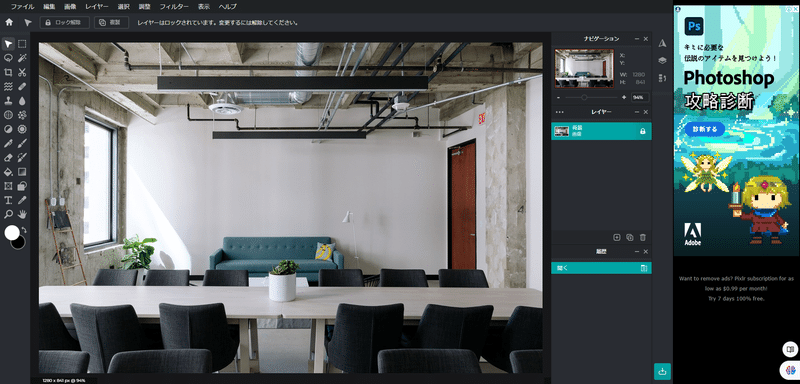Select the Crop tool

(x=8, y=72)
